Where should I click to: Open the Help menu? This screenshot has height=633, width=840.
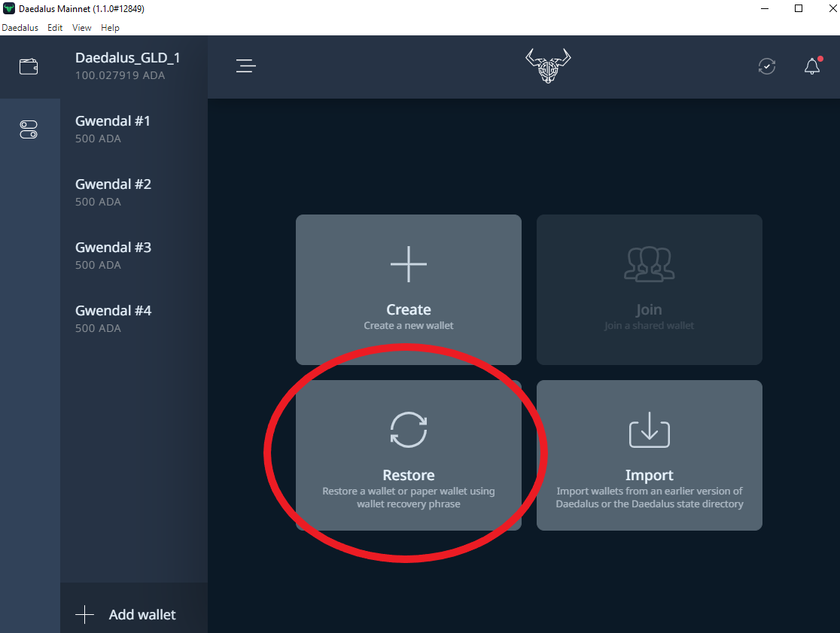pyautogui.click(x=110, y=28)
